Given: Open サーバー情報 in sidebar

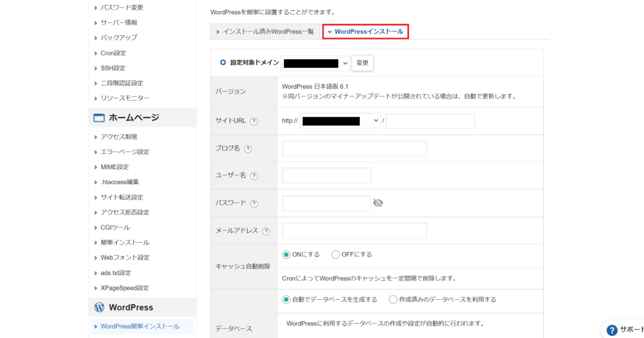Looking at the screenshot, I should click(x=119, y=23).
